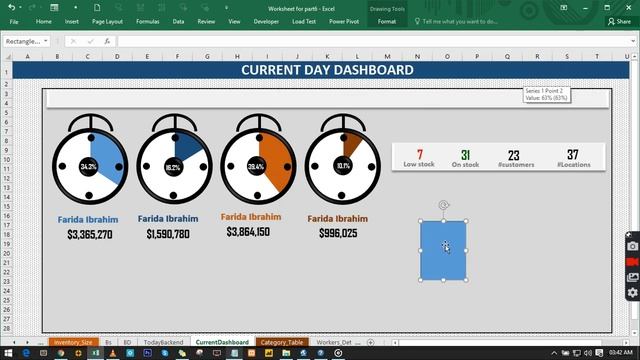Select column H header
This screenshot has width=640, height=360.
point(237,56)
